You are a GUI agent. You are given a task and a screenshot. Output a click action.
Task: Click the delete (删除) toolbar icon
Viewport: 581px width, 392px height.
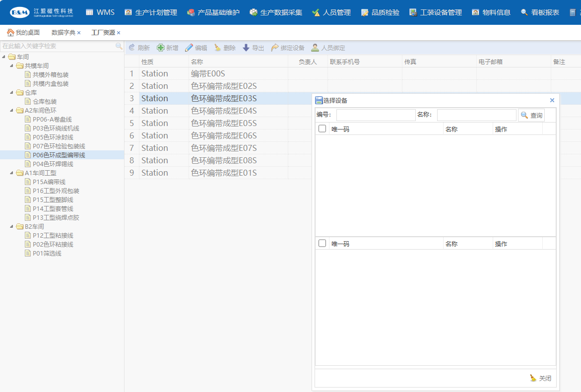[x=218, y=48]
